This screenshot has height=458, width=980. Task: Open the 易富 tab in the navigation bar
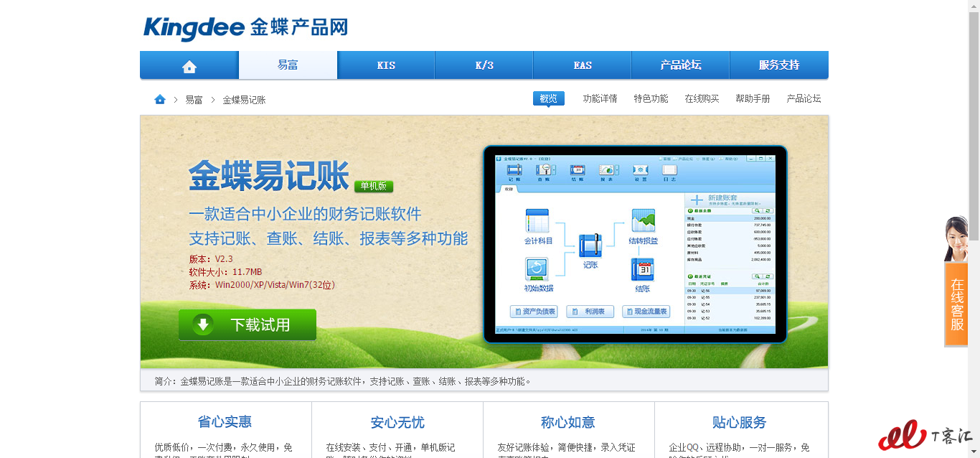point(288,65)
